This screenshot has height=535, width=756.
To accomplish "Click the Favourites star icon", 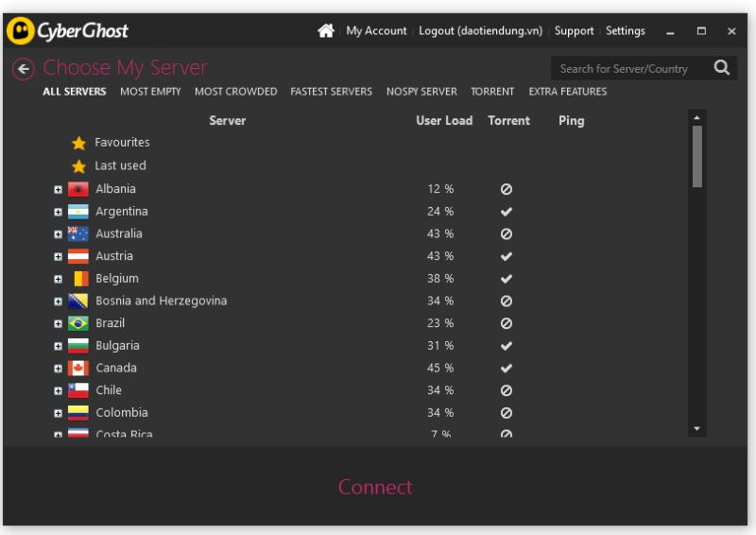I will coord(79,144).
